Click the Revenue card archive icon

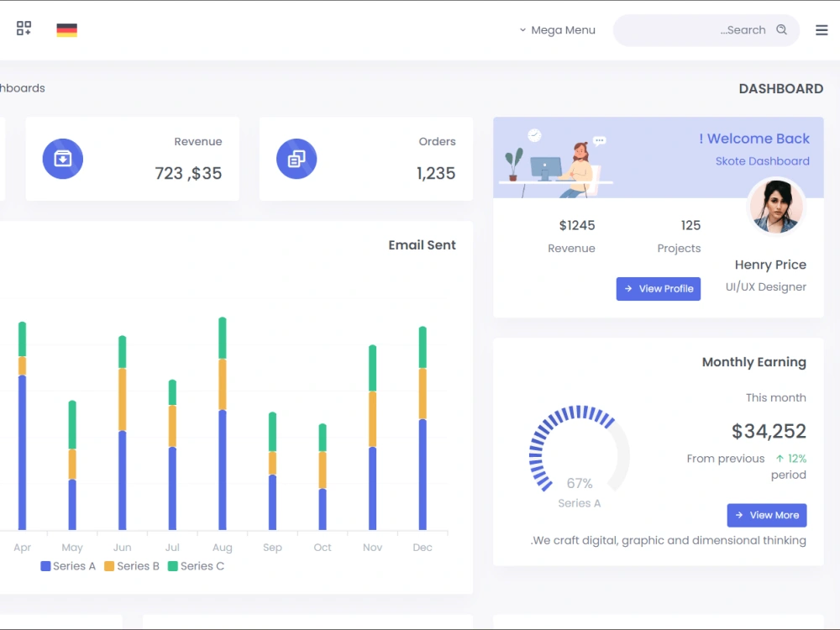[x=63, y=159]
